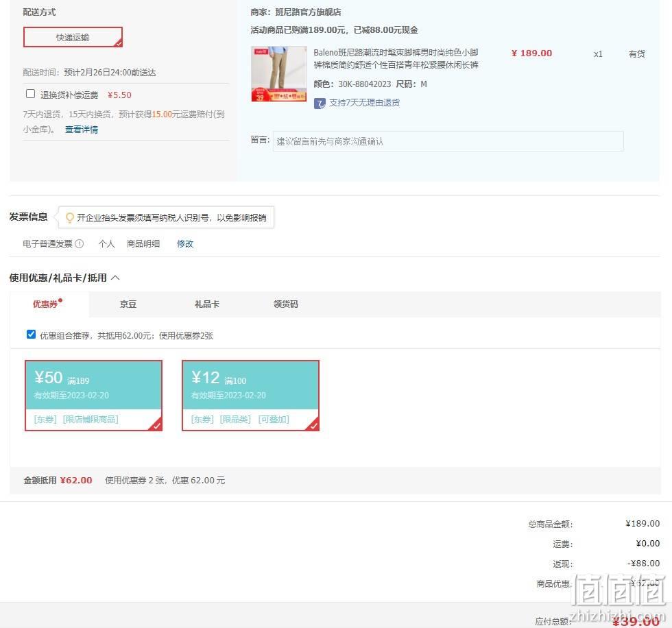This screenshot has width=672, height=628.
Task: Click the delivery time 预计2月26日24:00前送达 text
Action: 110,73
